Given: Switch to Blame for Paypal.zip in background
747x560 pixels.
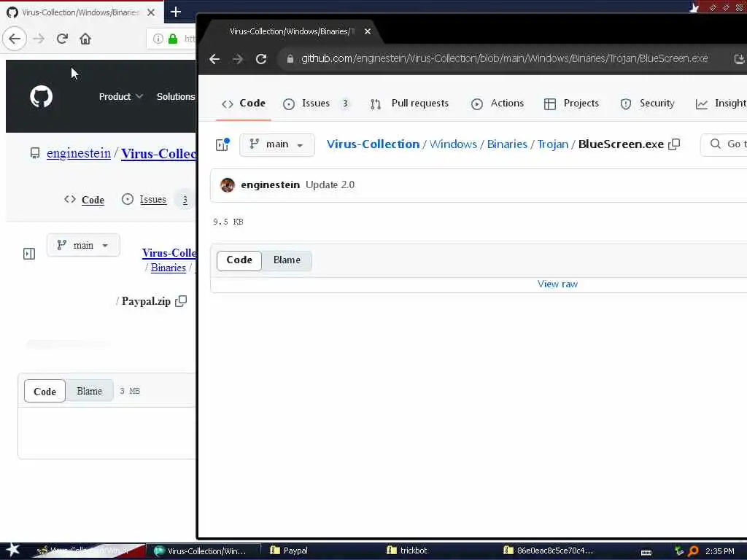Looking at the screenshot, I should coord(90,391).
